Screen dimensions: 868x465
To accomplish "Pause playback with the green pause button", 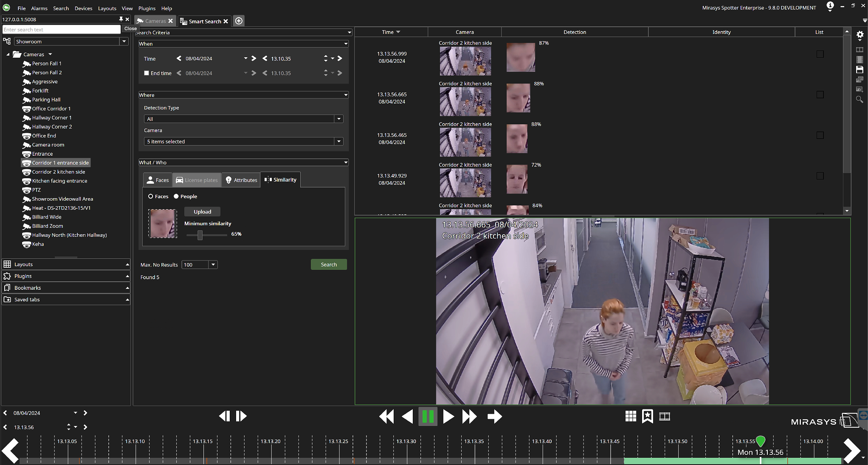I will pos(428,417).
